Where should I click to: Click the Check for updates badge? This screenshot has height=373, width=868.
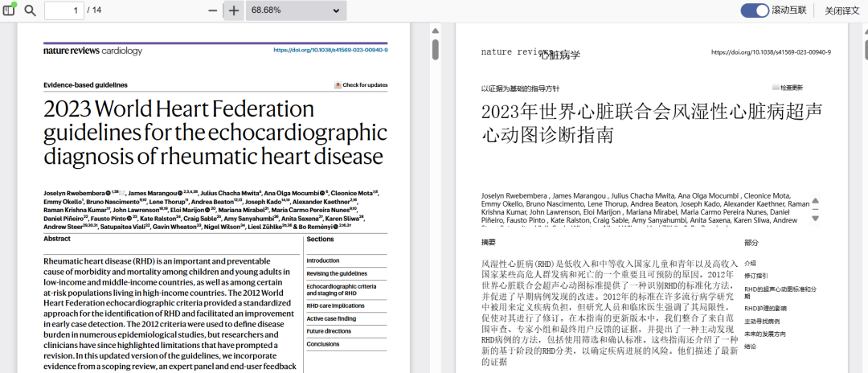tap(361, 85)
